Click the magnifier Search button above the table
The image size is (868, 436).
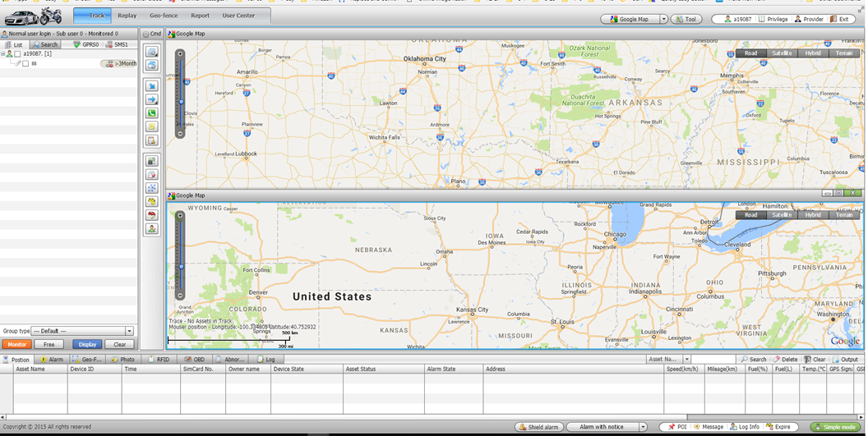[754, 359]
